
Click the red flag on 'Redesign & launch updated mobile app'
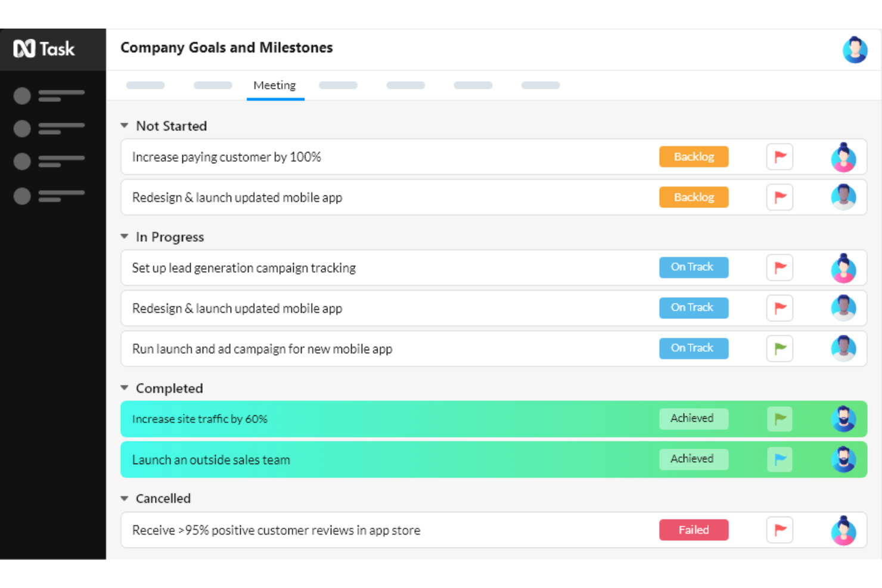[x=779, y=197]
